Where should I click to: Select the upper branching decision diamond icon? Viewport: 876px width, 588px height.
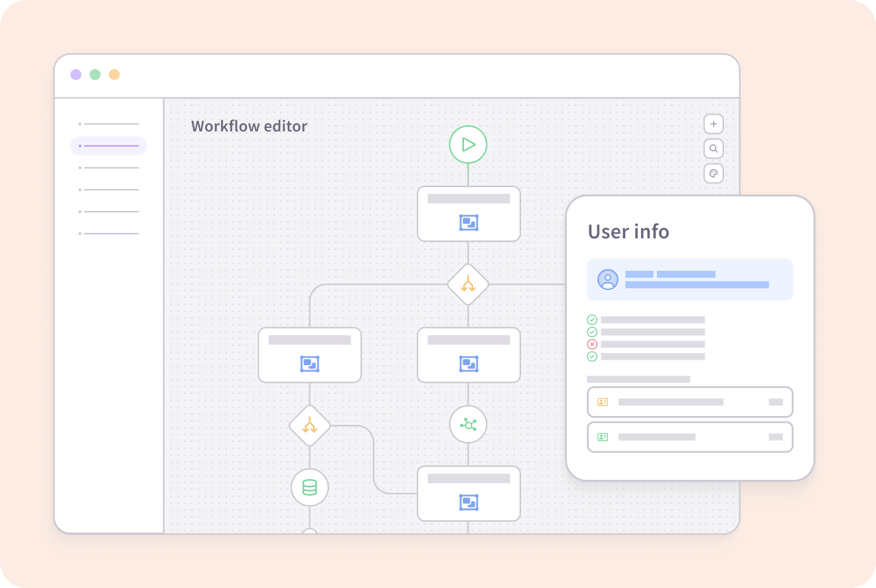point(468,285)
